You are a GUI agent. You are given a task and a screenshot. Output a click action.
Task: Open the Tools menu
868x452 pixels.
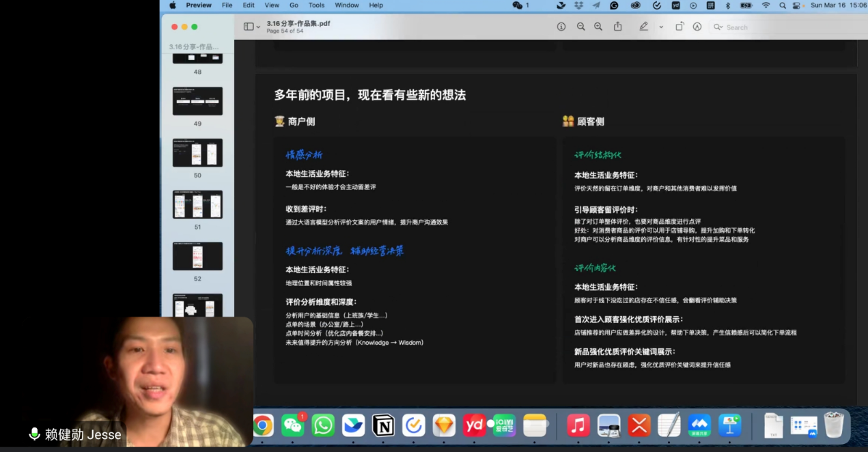click(316, 5)
